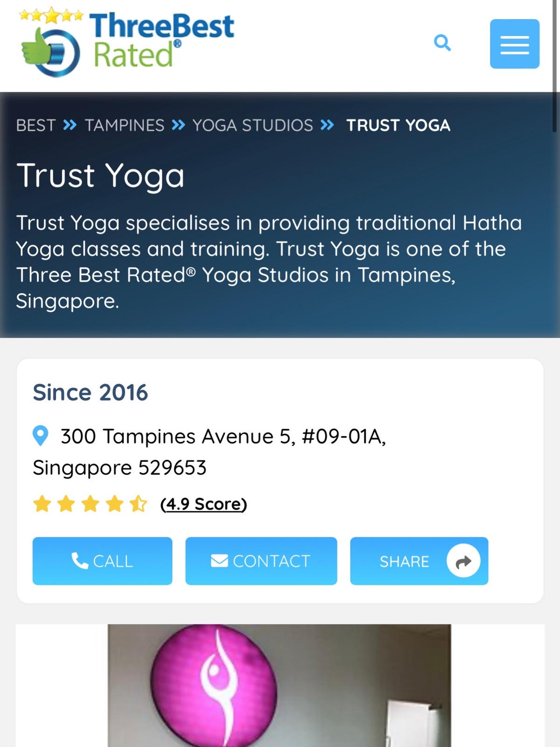
Task: Go to TAMPINES breadcrumb link
Action: 125,125
